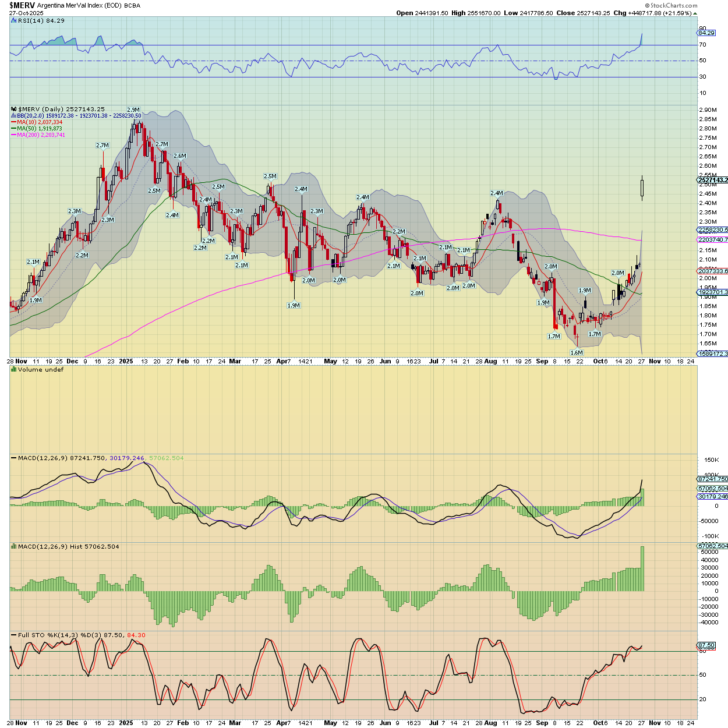The image size is (728, 728).
Task: Click the copyright symbol before StockCharts.com
Action: [x=647, y=5]
